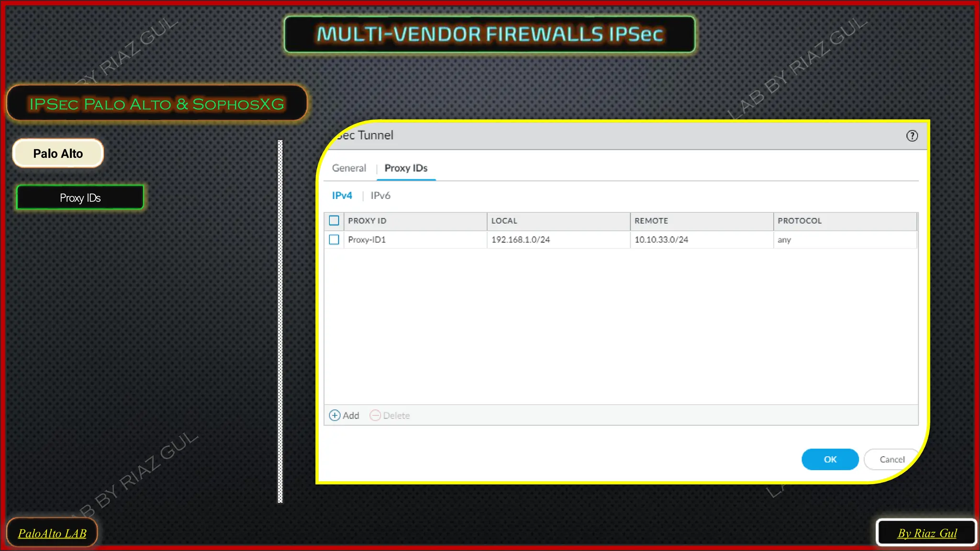Sort by the PROXY ID column header
This screenshot has height=551, width=980.
pos(415,220)
